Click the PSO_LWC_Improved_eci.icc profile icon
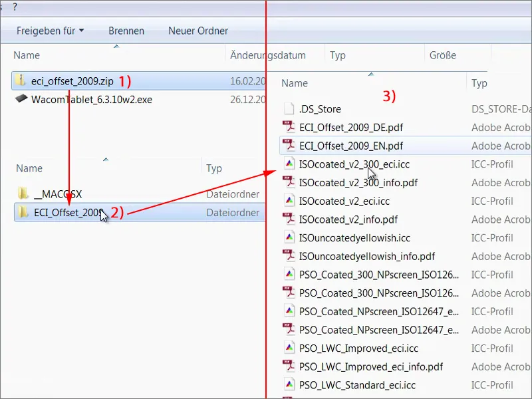 [x=289, y=348]
